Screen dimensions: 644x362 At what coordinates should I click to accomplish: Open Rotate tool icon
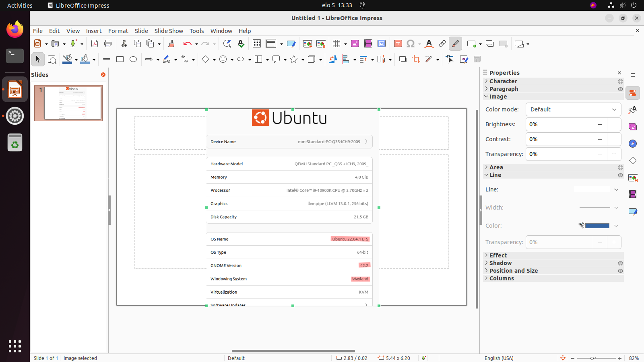pos(333,60)
